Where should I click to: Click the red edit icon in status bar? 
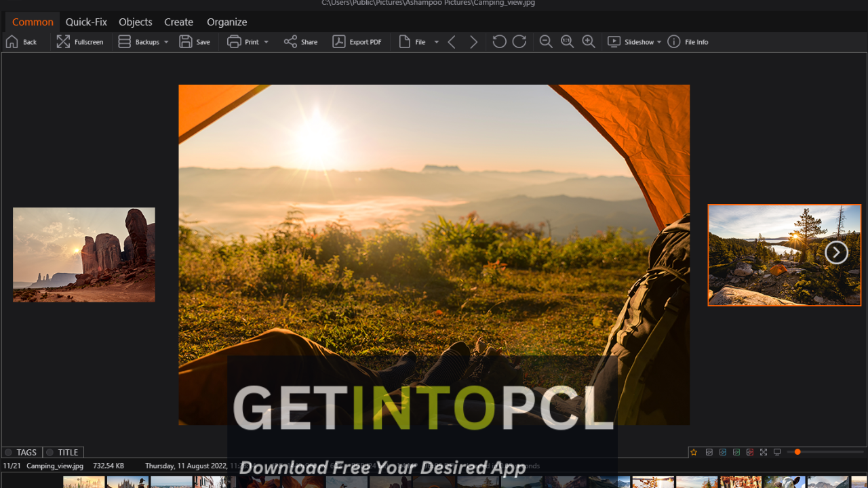tap(750, 452)
